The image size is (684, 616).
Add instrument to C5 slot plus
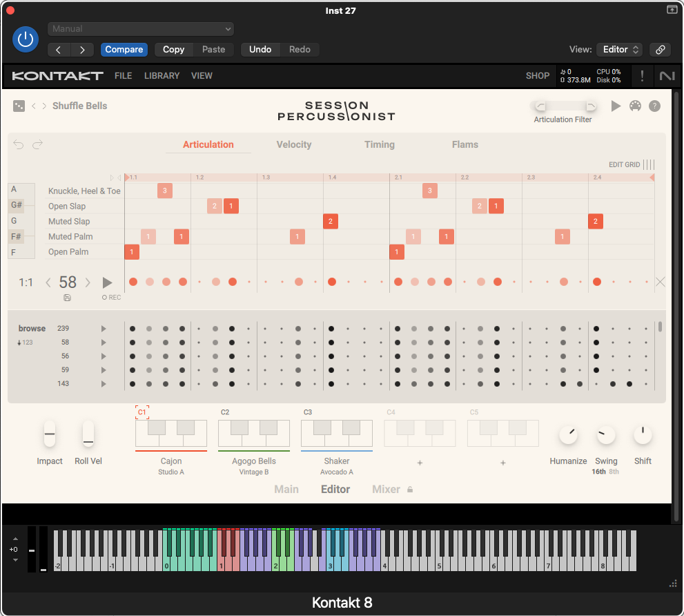click(x=503, y=463)
